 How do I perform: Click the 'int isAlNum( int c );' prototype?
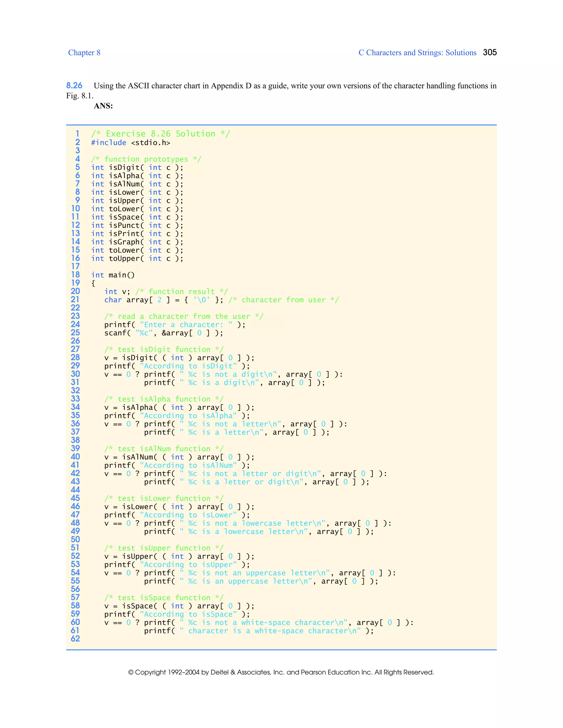[x=137, y=184]
